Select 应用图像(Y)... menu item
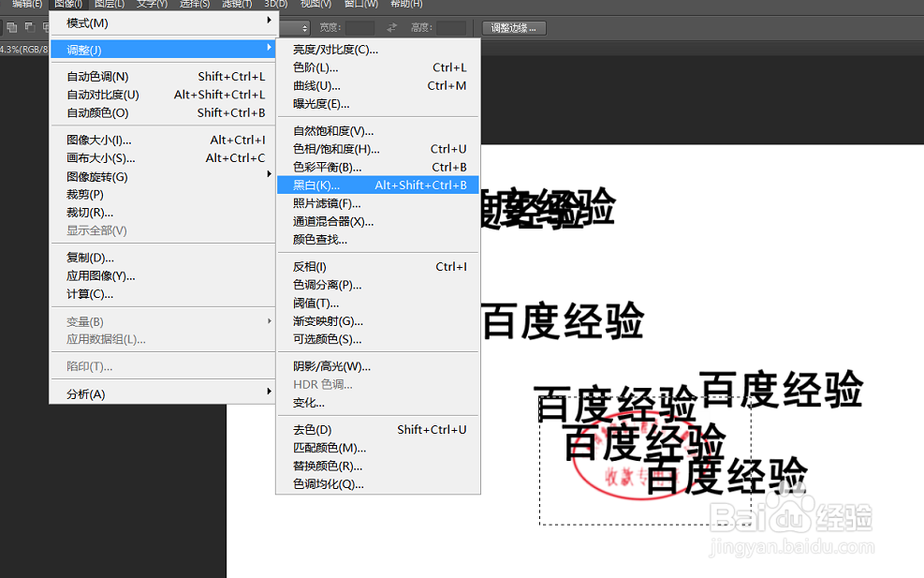This screenshot has width=924, height=578. pyautogui.click(x=163, y=276)
